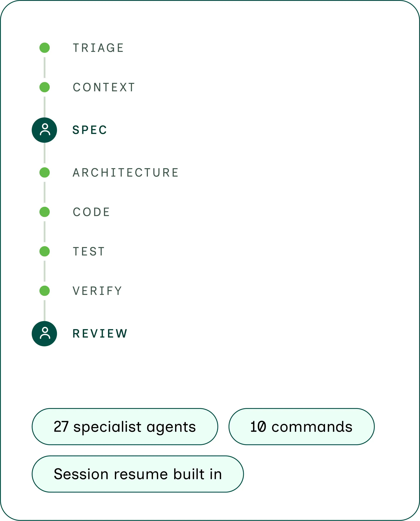Select the Session resume built in pill
Screen dimensions: 420x521
click(138, 474)
